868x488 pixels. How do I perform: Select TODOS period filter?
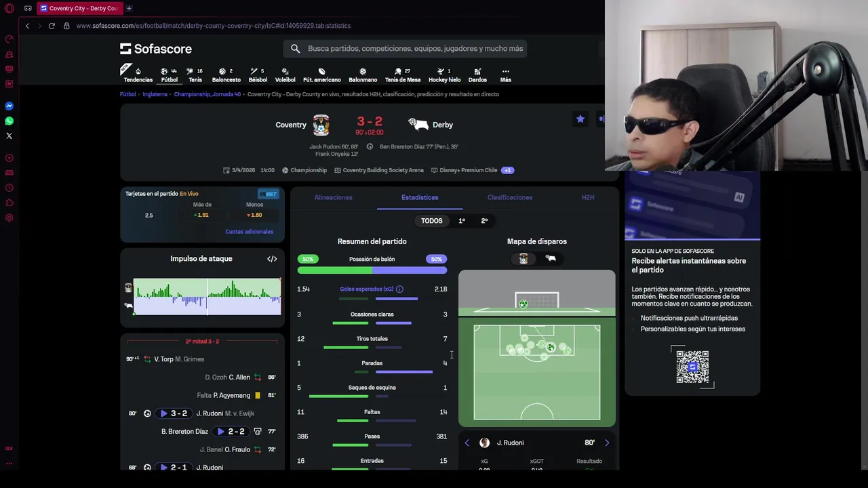pyautogui.click(x=431, y=221)
